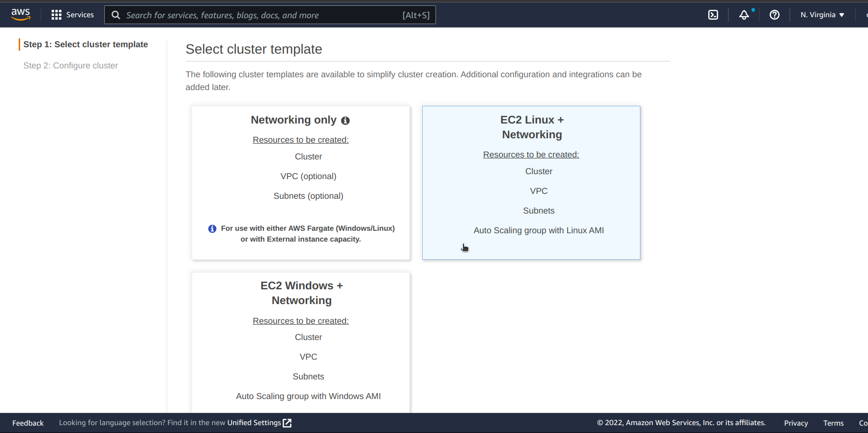Open the Services menu
868x433 pixels.
pos(80,15)
